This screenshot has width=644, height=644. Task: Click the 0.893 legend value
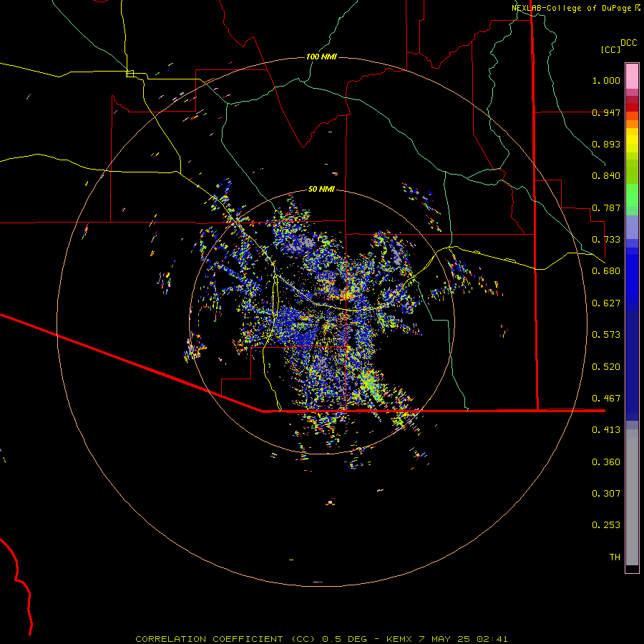(x=606, y=144)
